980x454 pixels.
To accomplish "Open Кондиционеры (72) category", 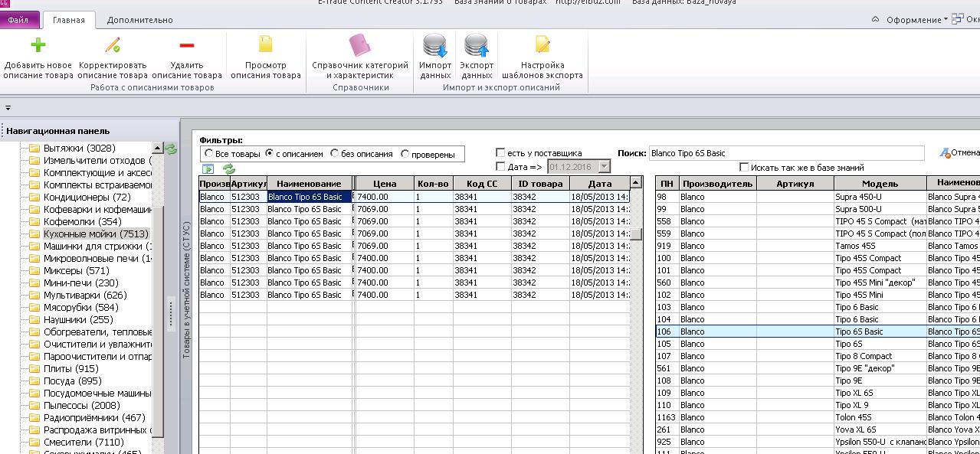I will (87, 197).
